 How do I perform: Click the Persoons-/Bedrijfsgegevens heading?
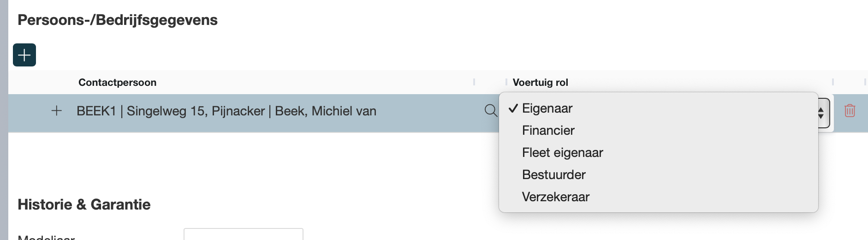[117, 20]
